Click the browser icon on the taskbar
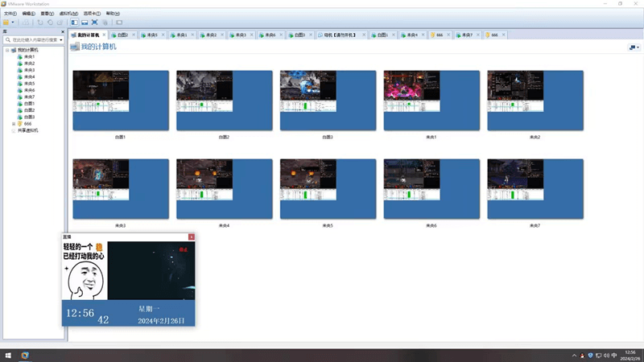Viewport: 644px width, 362px height. [x=25, y=356]
